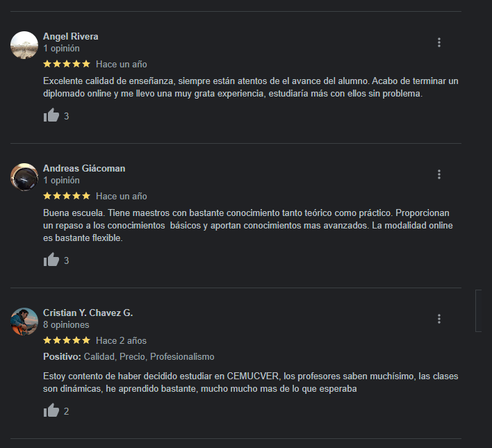Like Angel Rivera's review with thumbs up
Image resolution: width=492 pixels, height=448 pixels.
point(51,115)
